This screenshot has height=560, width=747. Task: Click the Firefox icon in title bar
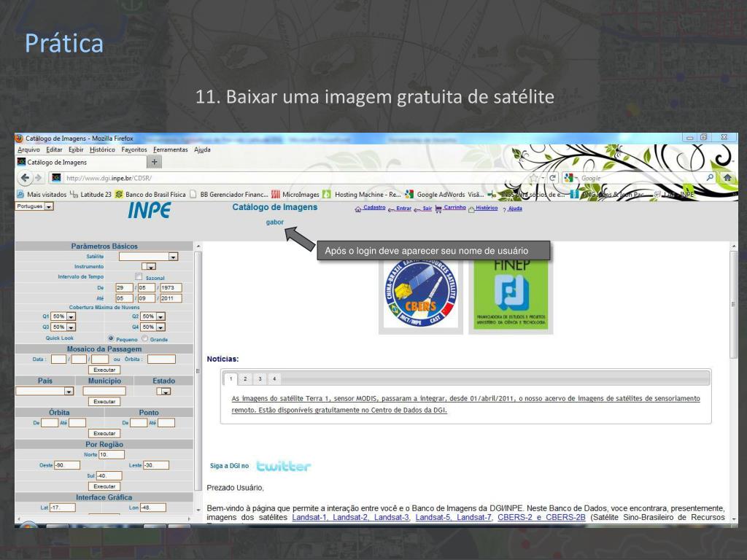point(20,138)
